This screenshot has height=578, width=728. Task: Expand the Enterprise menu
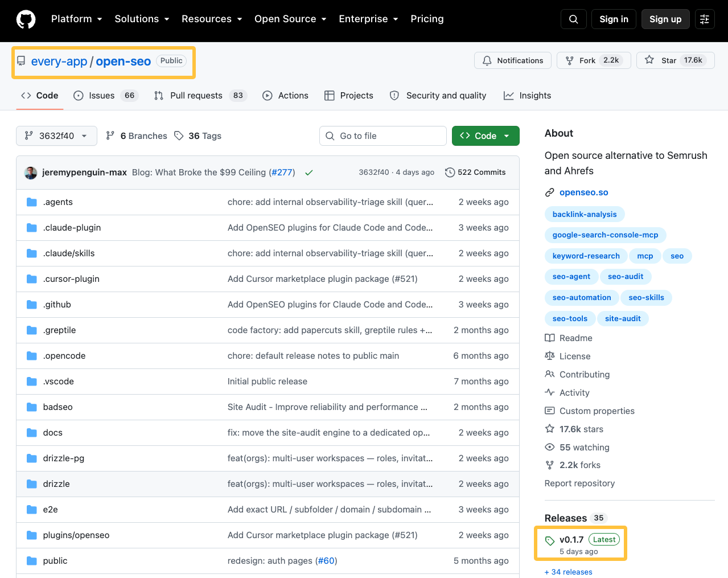(x=368, y=19)
